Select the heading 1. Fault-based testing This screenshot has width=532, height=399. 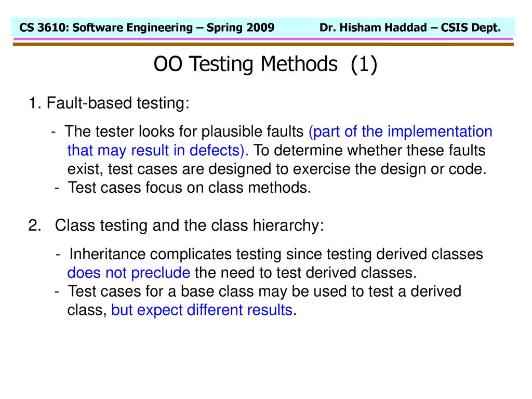coord(109,103)
